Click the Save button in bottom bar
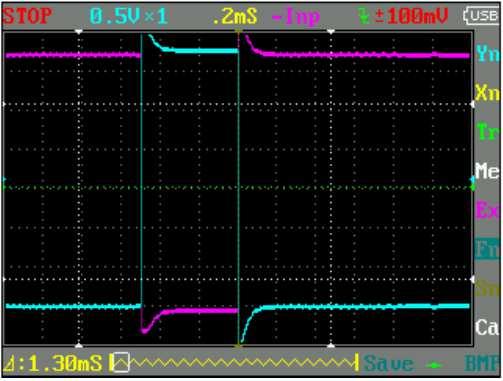This screenshot has height=381, width=503. tap(388, 363)
